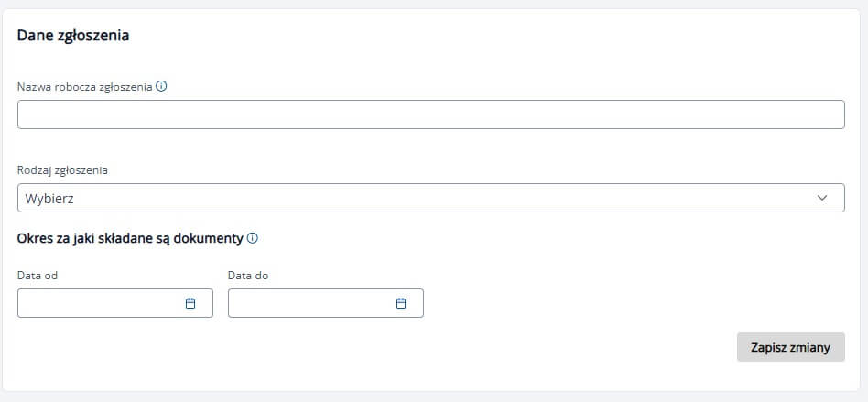Click the right end of the Nazwa robocza field

[830, 114]
